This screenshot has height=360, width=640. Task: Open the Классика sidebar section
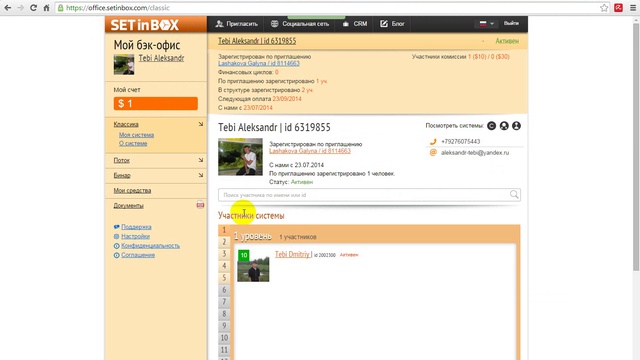tap(126, 124)
